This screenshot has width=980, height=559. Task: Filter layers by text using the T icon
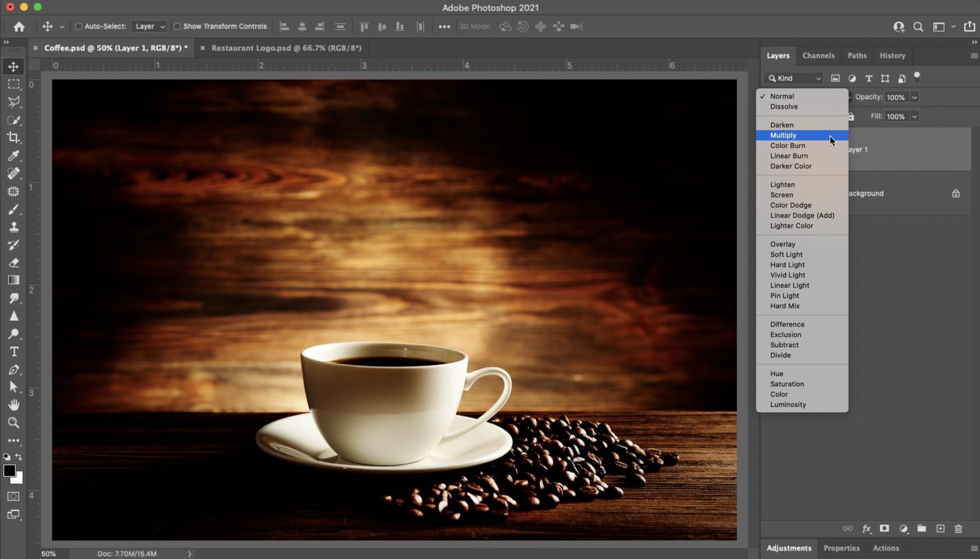click(x=868, y=78)
